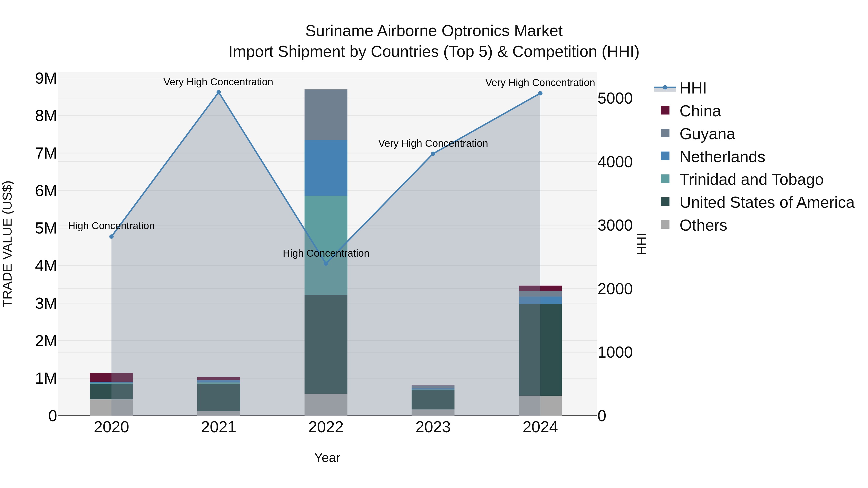
Task: Click the 2021 x-axis label
Action: pyautogui.click(x=219, y=427)
